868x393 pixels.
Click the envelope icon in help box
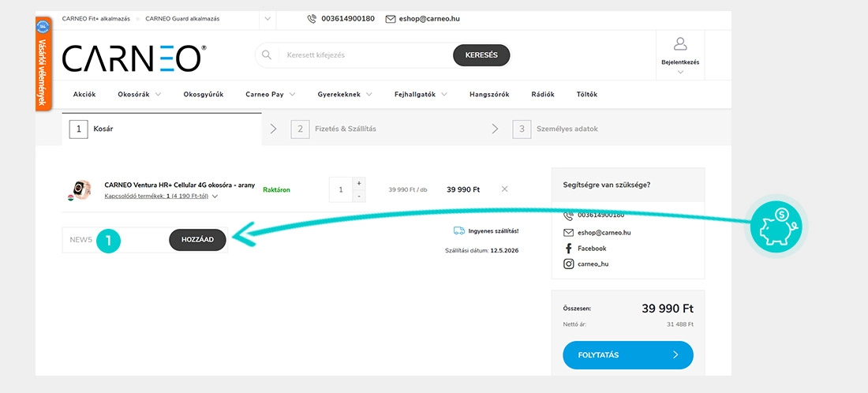568,233
